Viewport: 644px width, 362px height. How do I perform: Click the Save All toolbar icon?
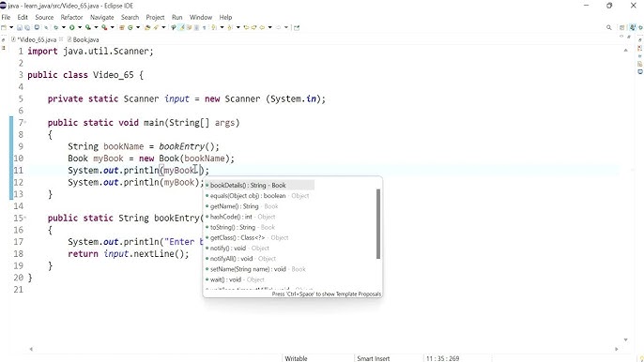point(27,27)
